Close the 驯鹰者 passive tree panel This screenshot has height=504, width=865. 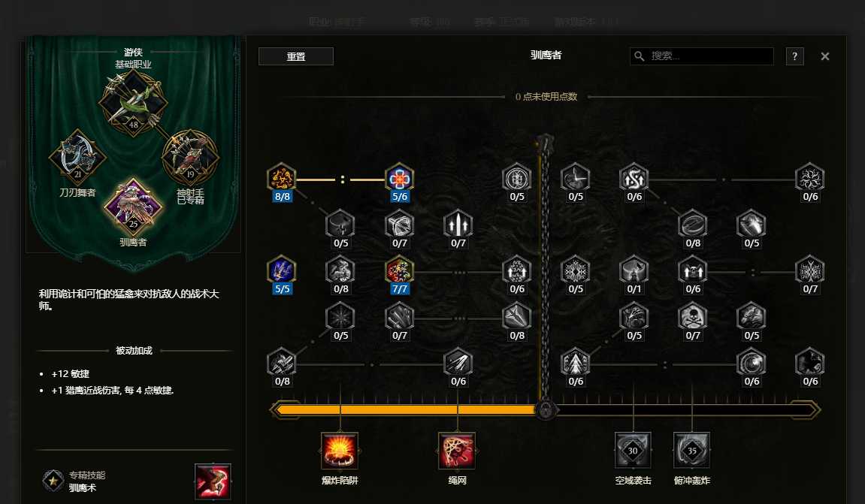[x=824, y=56]
